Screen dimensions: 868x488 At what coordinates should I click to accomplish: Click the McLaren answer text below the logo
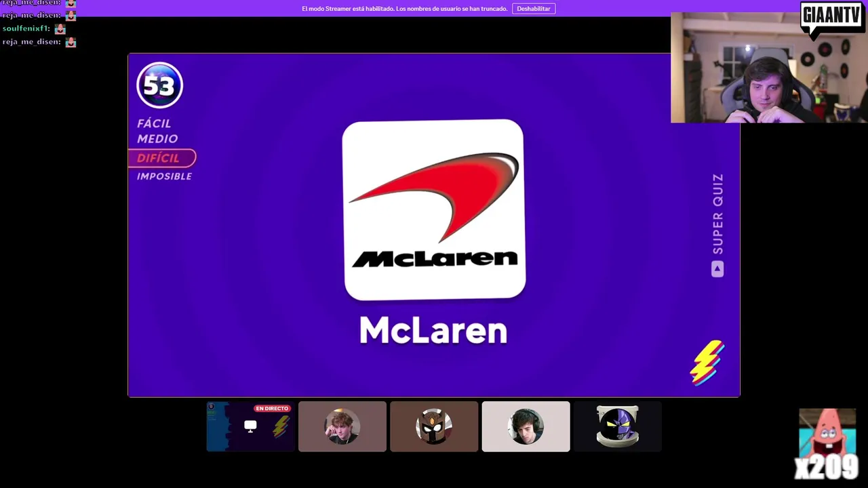(433, 331)
